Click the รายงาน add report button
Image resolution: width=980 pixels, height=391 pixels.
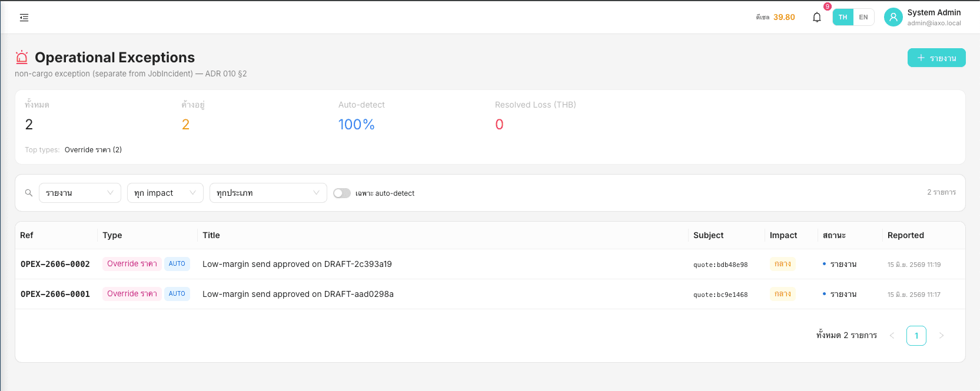coord(936,58)
